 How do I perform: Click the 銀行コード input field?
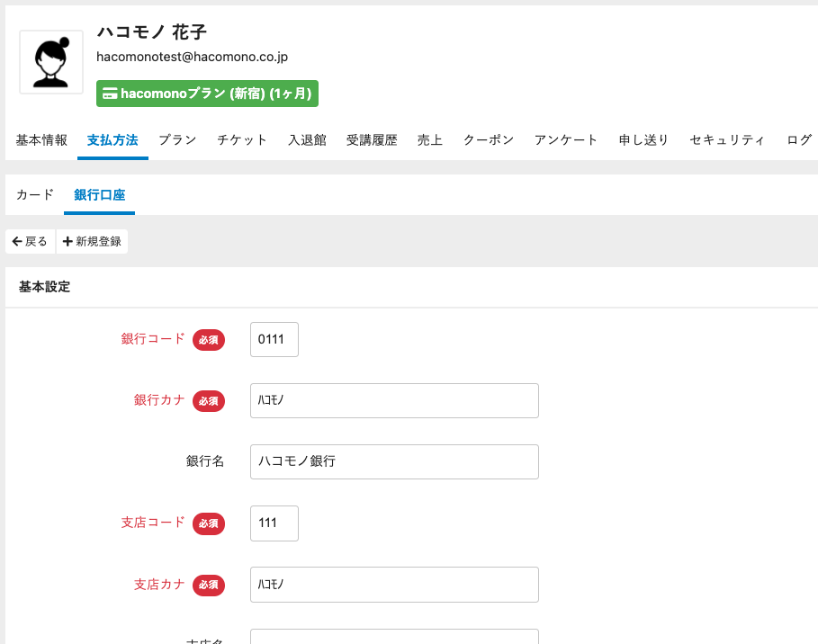pos(274,340)
